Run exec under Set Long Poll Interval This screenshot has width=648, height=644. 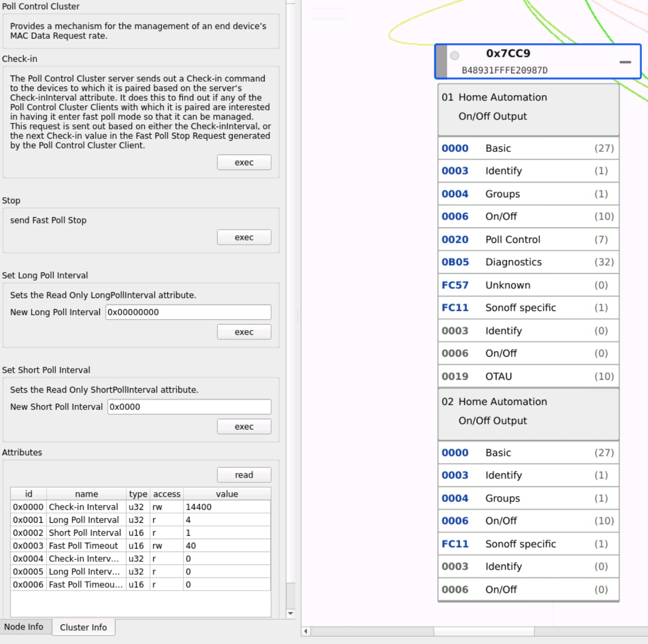[x=244, y=332]
